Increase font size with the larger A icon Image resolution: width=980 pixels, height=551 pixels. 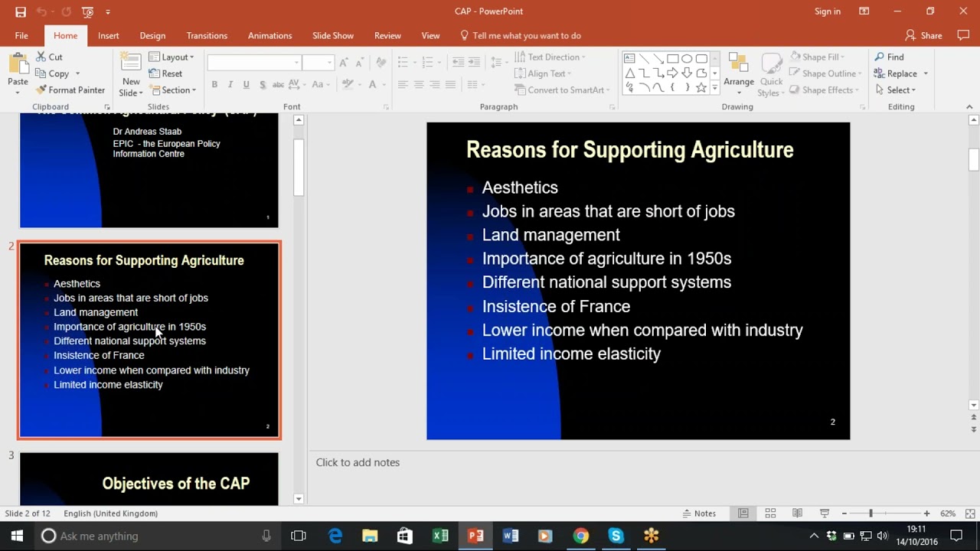344,62
